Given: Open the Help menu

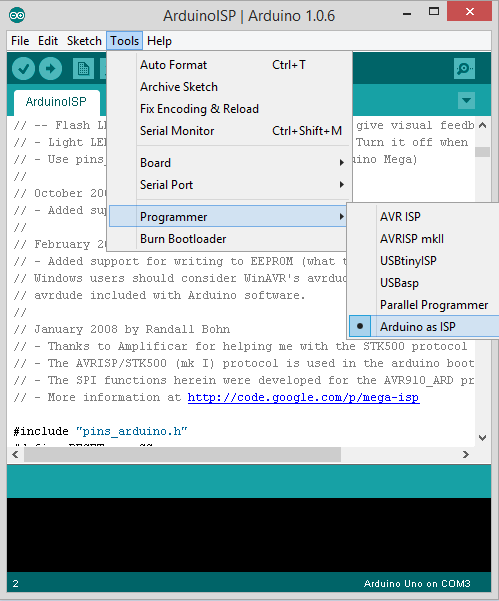Looking at the screenshot, I should pyautogui.click(x=159, y=41).
